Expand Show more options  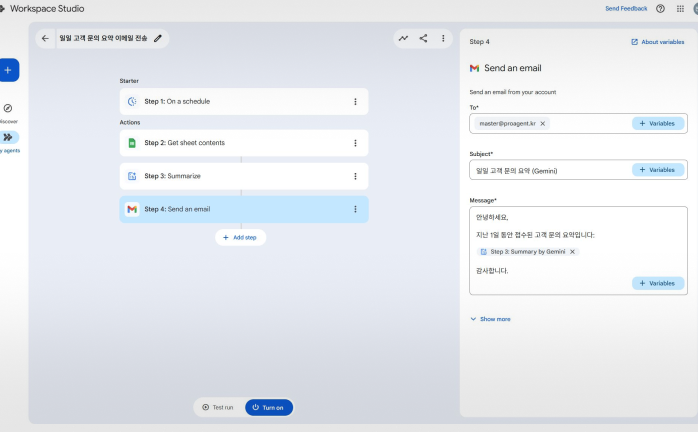(x=491, y=319)
